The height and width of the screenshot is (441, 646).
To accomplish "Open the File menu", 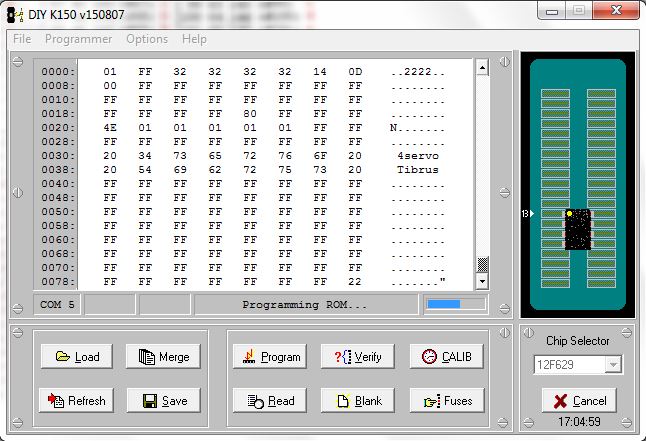I will click(22, 39).
